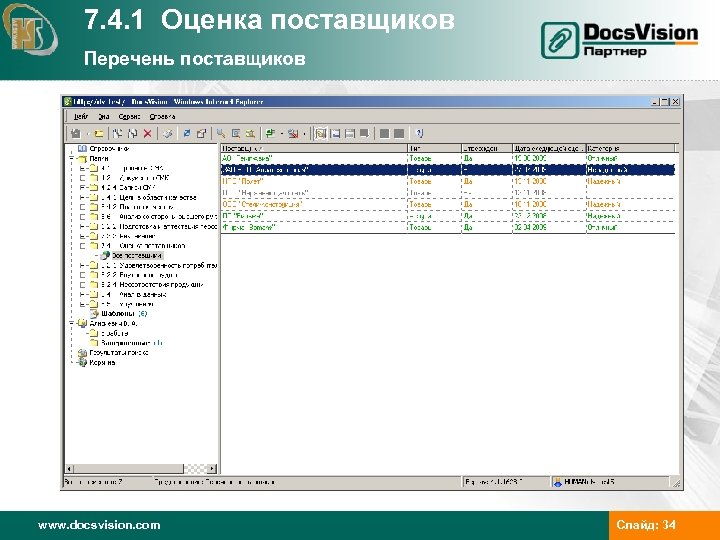The width and height of the screenshot is (720, 540).
Task: Click the first disabled gray square icon
Action: (384, 134)
